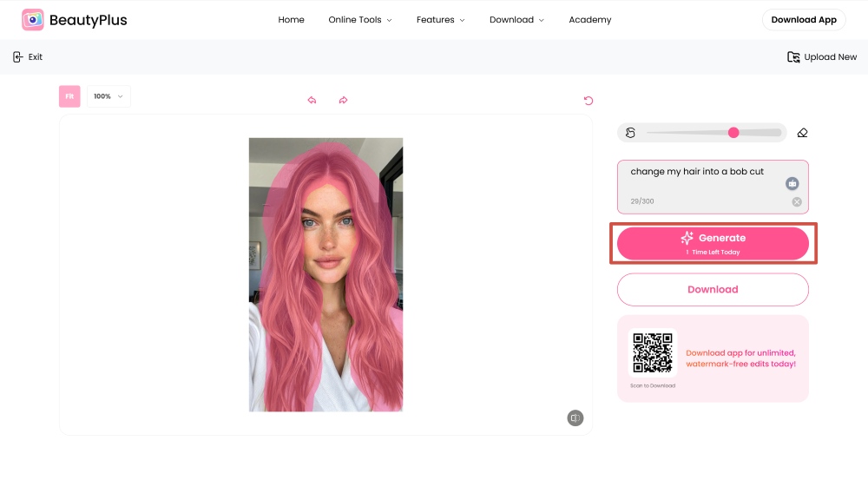
Task: Toggle the Fit zoom button
Action: click(x=69, y=96)
